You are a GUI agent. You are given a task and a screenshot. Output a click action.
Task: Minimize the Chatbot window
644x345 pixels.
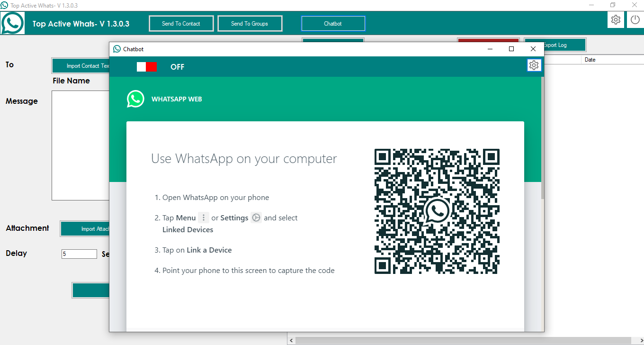point(490,49)
